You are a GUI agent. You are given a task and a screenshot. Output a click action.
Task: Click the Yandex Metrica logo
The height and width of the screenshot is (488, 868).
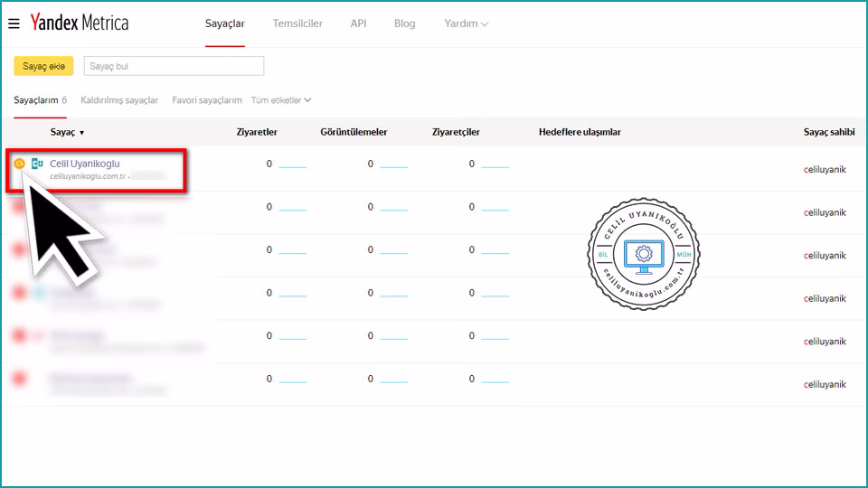click(x=80, y=23)
